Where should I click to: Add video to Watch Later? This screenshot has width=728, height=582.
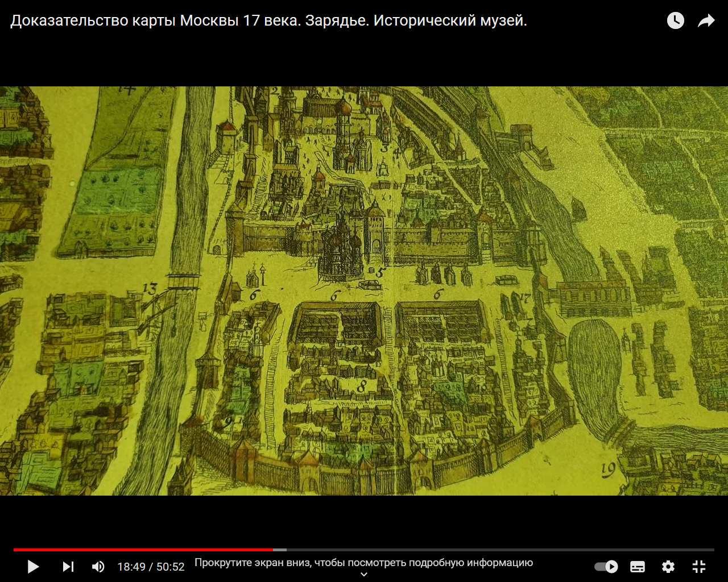click(676, 21)
